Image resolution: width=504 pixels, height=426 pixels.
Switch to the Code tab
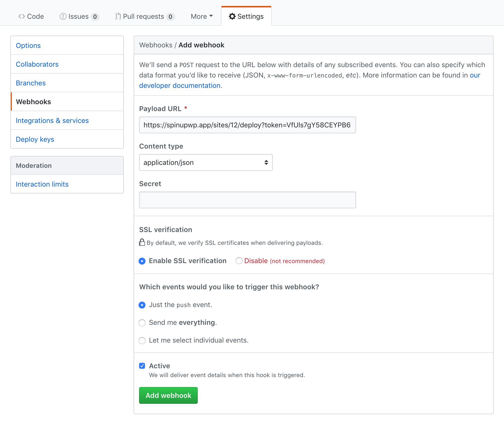(31, 16)
